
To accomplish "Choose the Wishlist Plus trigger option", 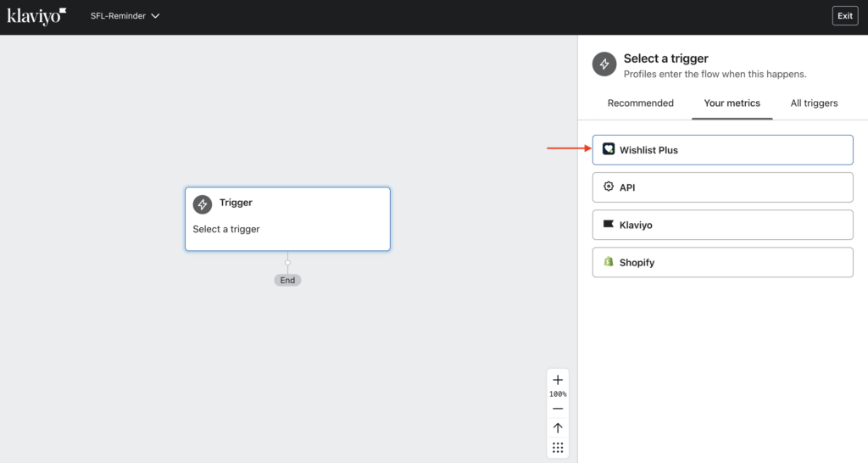I will pyautogui.click(x=722, y=150).
